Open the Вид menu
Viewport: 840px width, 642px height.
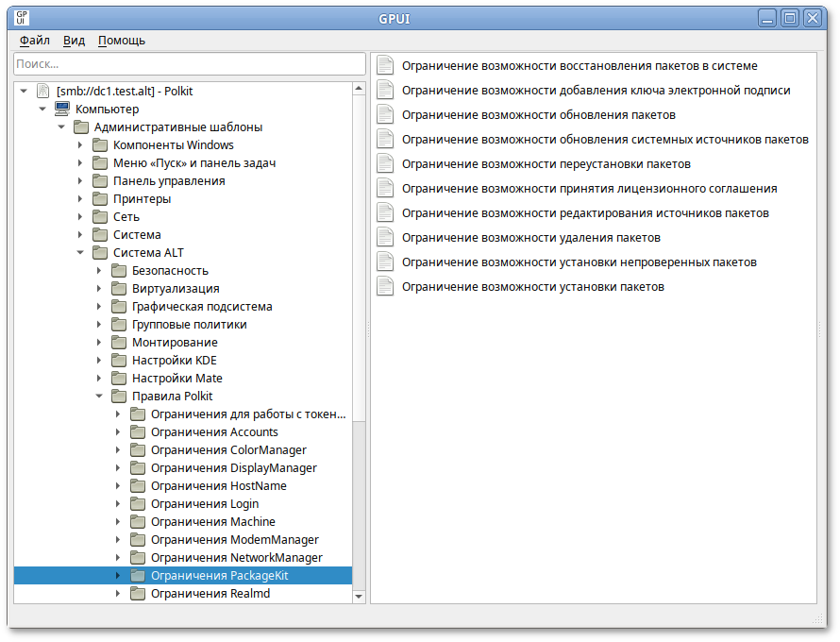[74, 41]
